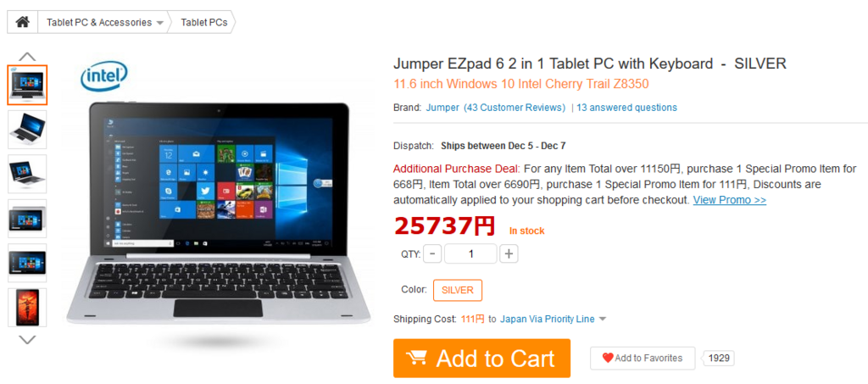Select the SILVER color option

tap(457, 290)
